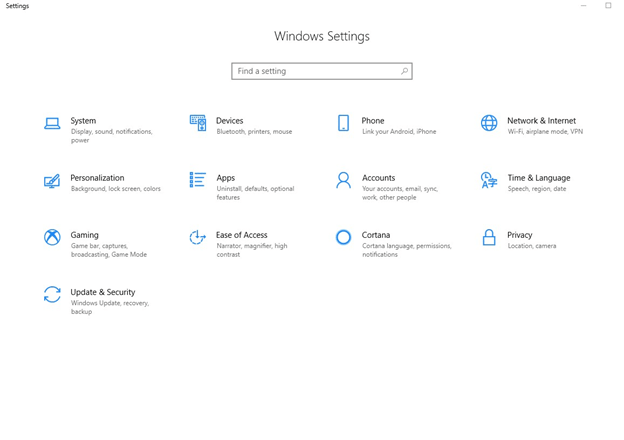624x440 pixels.
Task: Go to Personalization title
Action: point(97,178)
